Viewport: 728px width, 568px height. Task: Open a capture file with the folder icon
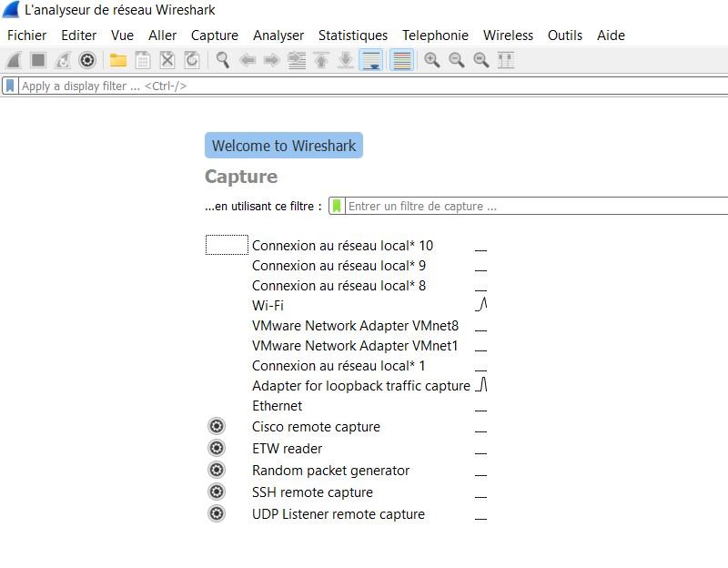(x=118, y=60)
